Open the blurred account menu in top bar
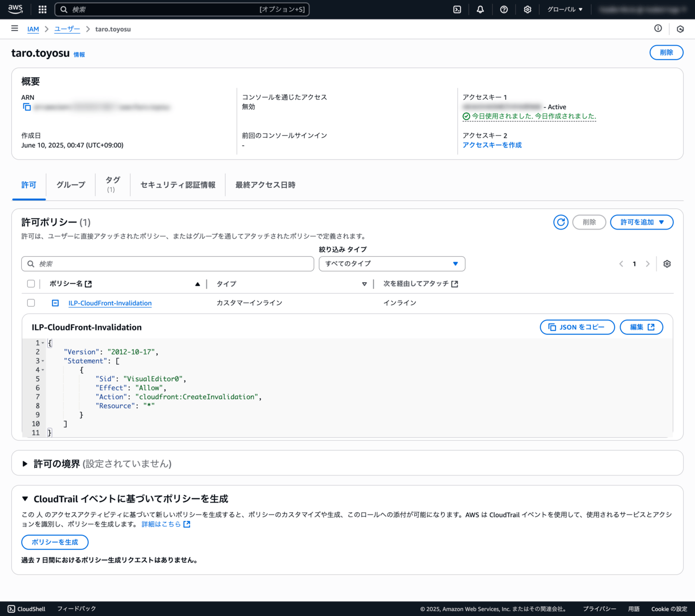The width and height of the screenshot is (695, 616). click(x=643, y=9)
